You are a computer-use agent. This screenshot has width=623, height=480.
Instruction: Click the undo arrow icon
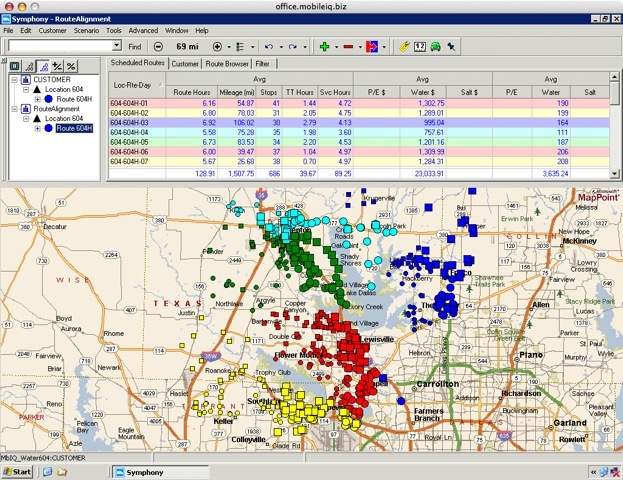pos(268,46)
